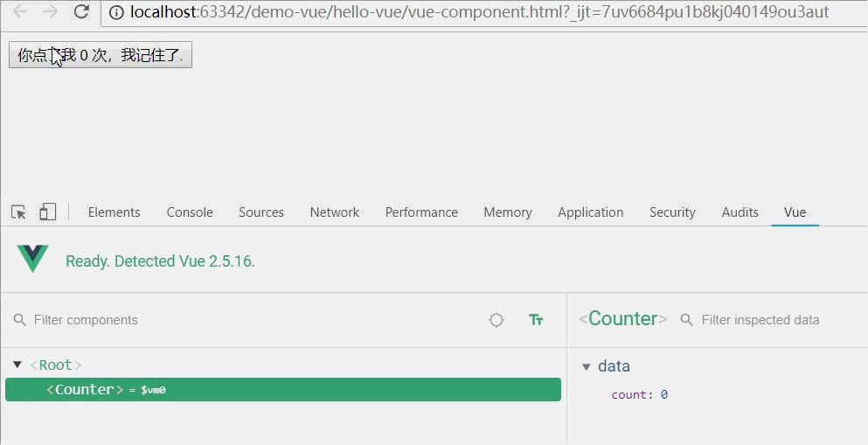
Task: Click the counter button on page
Action: click(x=100, y=56)
